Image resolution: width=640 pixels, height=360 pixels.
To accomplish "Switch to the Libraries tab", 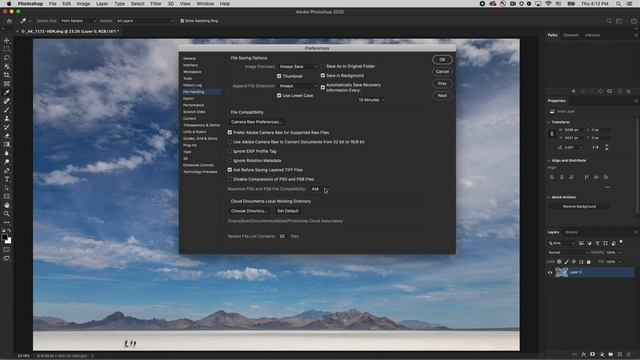I will point(593,36).
